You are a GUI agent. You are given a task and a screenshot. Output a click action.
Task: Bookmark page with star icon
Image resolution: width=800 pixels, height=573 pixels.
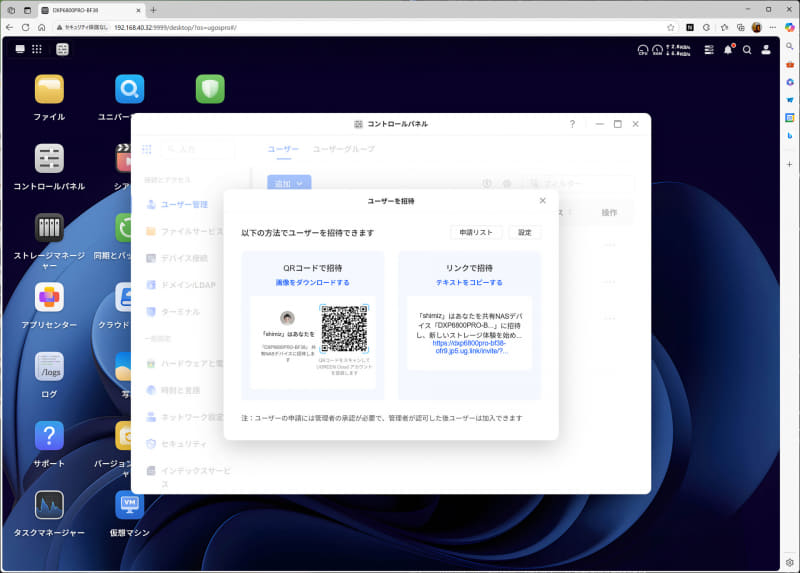click(x=670, y=28)
